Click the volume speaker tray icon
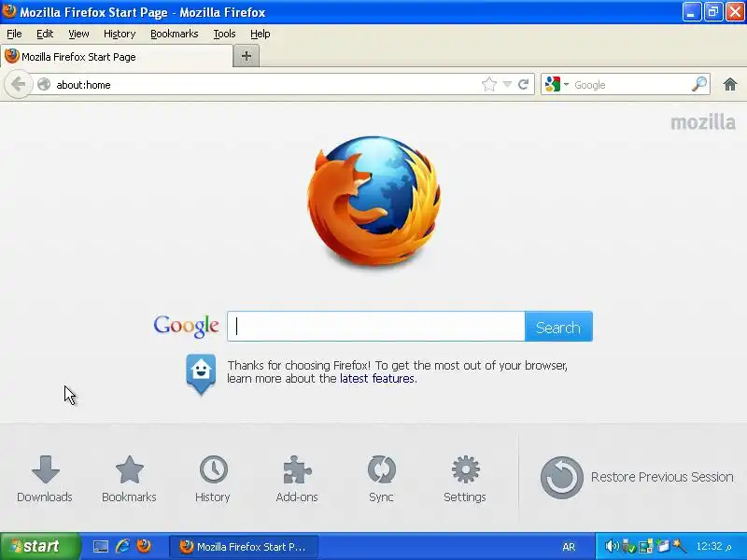 [x=612, y=546]
